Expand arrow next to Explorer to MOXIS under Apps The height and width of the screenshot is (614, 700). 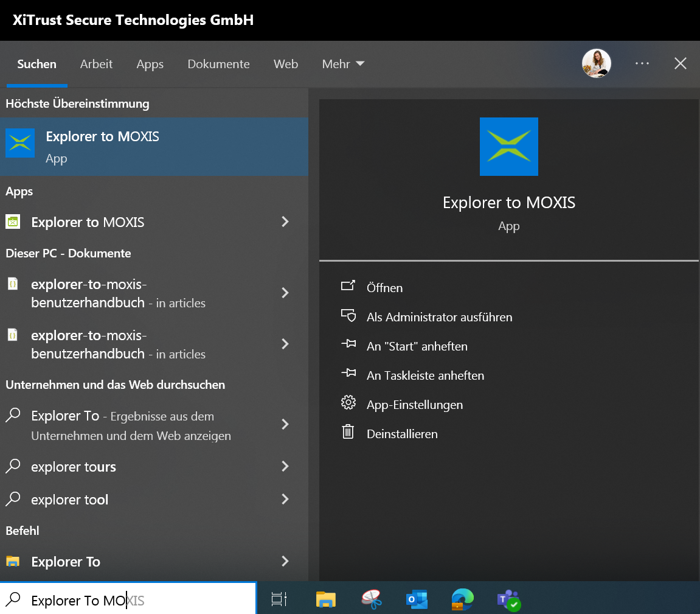[285, 222]
